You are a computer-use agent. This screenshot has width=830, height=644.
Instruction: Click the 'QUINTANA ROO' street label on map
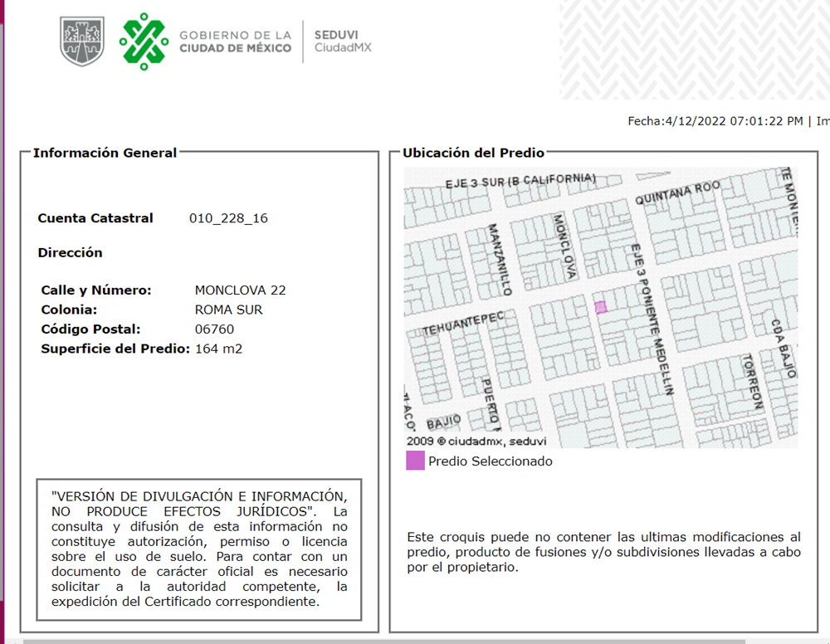(677, 193)
